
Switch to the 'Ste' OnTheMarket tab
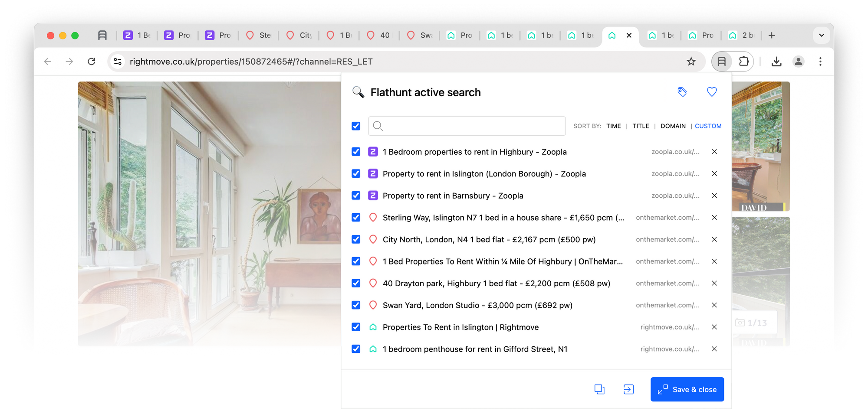click(x=258, y=35)
